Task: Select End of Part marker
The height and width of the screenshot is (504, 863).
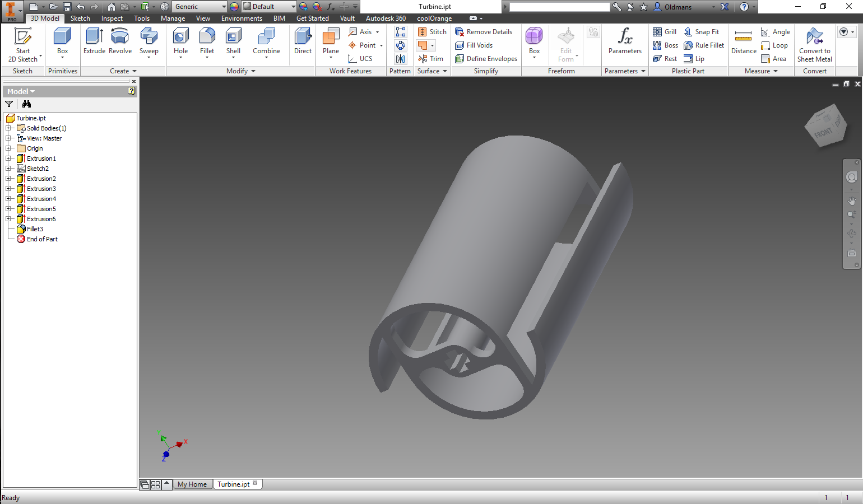Action: [37, 239]
